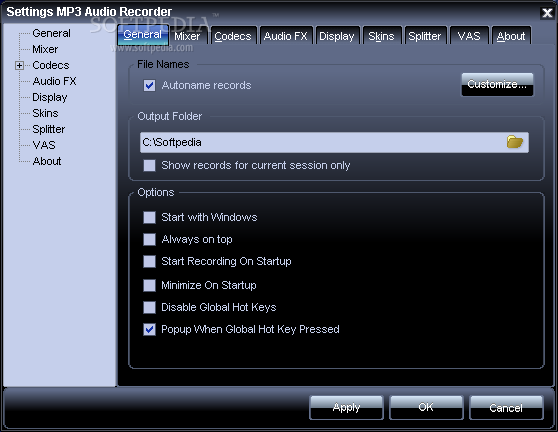The height and width of the screenshot is (432, 558).
Task: Select the Display tab
Action: (337, 36)
